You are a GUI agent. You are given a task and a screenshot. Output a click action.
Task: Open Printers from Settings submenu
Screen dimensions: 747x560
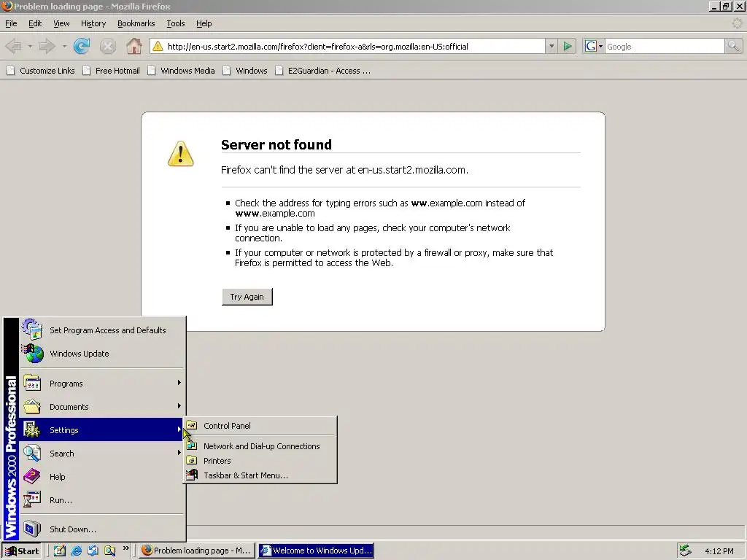pos(260,461)
